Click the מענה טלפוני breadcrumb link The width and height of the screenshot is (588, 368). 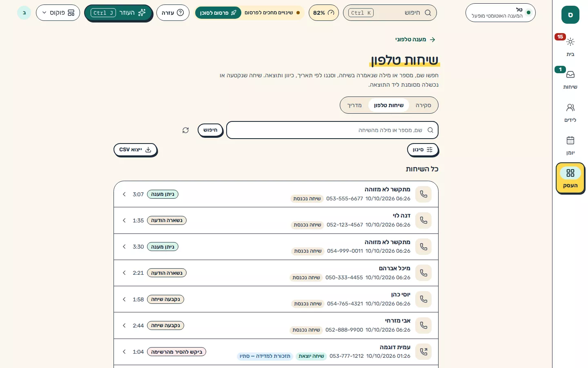point(410,40)
